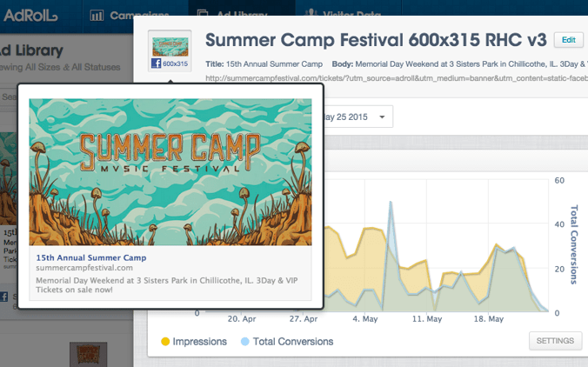Click the Summer Camp festival preview image
The image size is (588, 367).
(170, 172)
